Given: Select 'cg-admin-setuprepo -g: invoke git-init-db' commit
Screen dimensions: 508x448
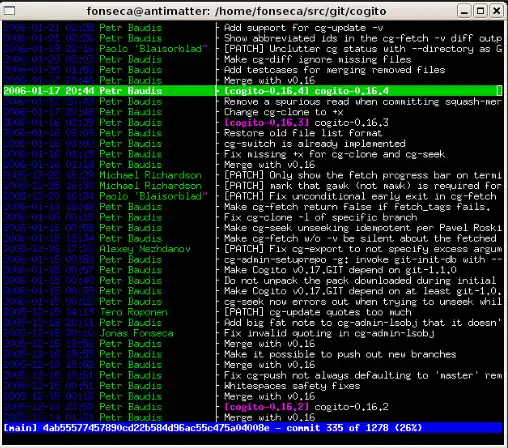Looking at the screenshot, I should (363, 260).
